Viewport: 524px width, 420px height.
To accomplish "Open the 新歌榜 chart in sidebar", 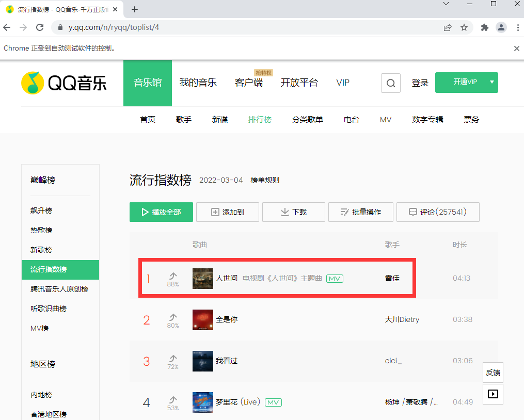I will [41, 250].
